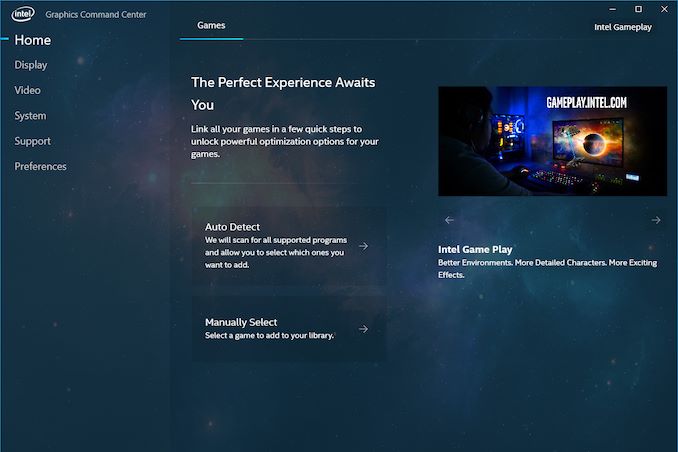The height and width of the screenshot is (452, 678).
Task: Choose Manually Select to add a game
Action: tap(288, 329)
